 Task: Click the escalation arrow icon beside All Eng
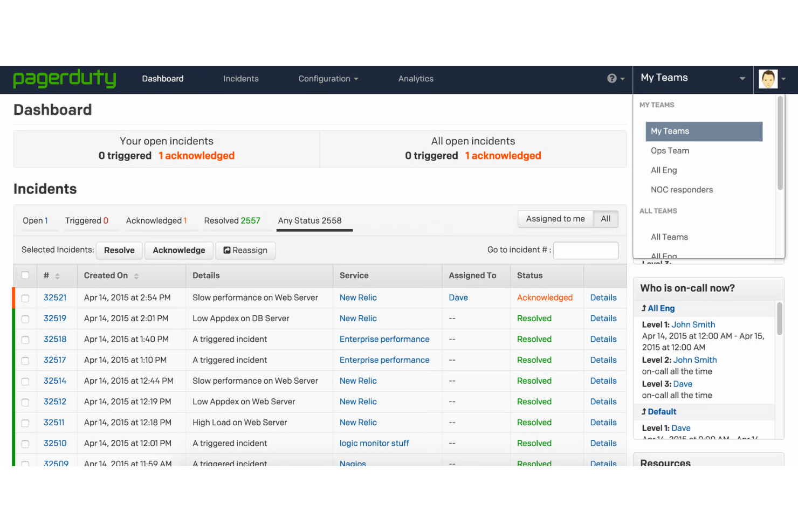(644, 308)
